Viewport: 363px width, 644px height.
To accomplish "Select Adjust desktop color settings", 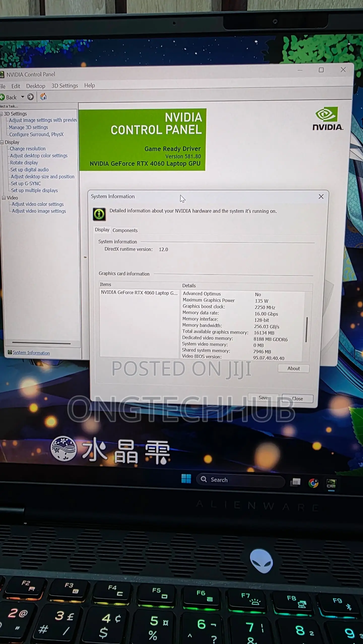I will 39,156.
